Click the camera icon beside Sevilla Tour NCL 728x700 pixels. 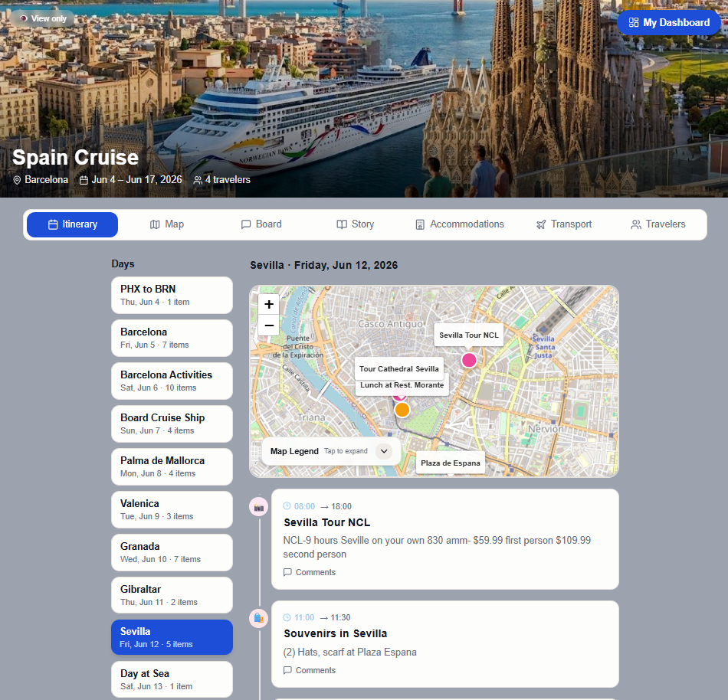coord(258,507)
